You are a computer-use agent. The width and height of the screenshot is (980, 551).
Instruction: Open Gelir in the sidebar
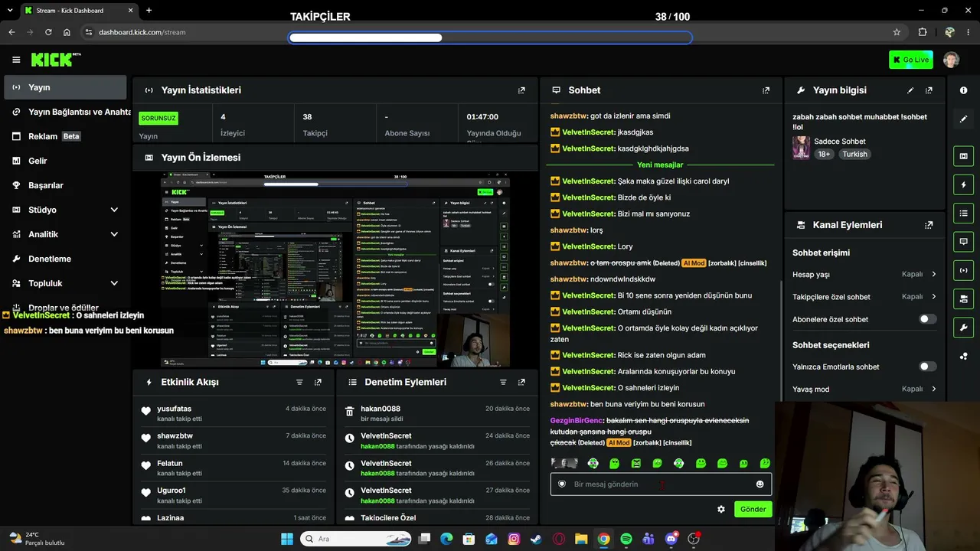coord(66,161)
